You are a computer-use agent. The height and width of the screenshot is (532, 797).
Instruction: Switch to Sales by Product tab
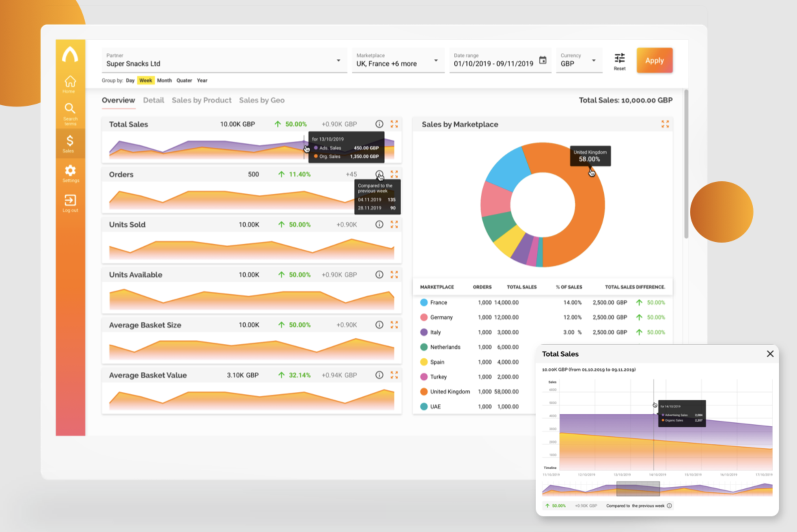(201, 100)
